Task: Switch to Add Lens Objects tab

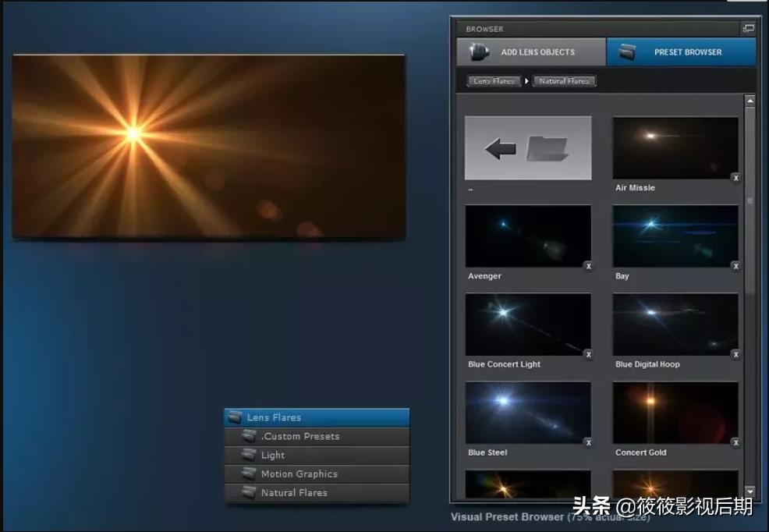Action: point(531,52)
